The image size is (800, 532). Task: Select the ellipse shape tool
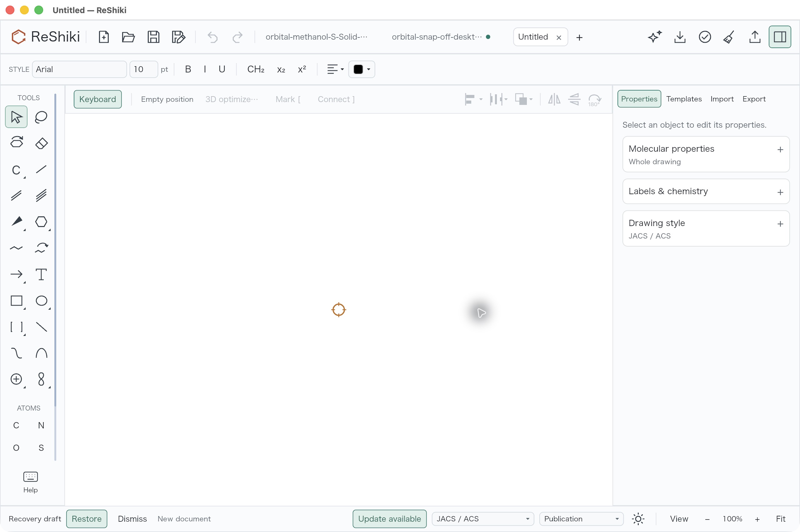(x=41, y=301)
